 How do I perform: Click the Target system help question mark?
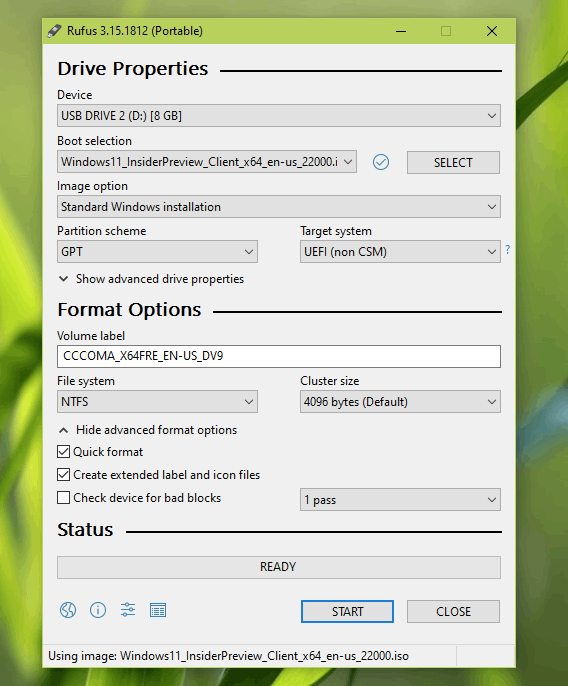(508, 249)
